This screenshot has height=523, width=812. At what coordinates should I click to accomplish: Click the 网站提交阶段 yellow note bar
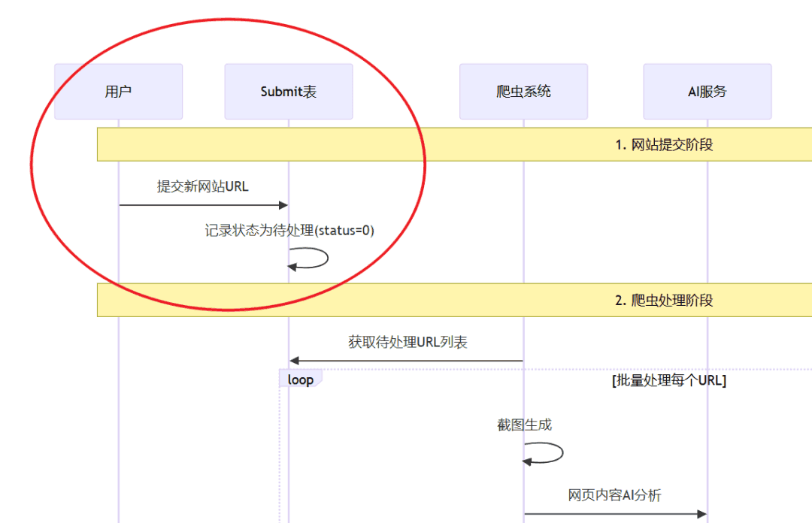[455, 144]
